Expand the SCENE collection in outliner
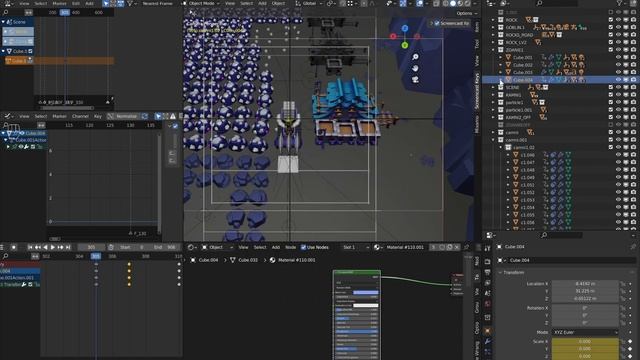 (493, 87)
